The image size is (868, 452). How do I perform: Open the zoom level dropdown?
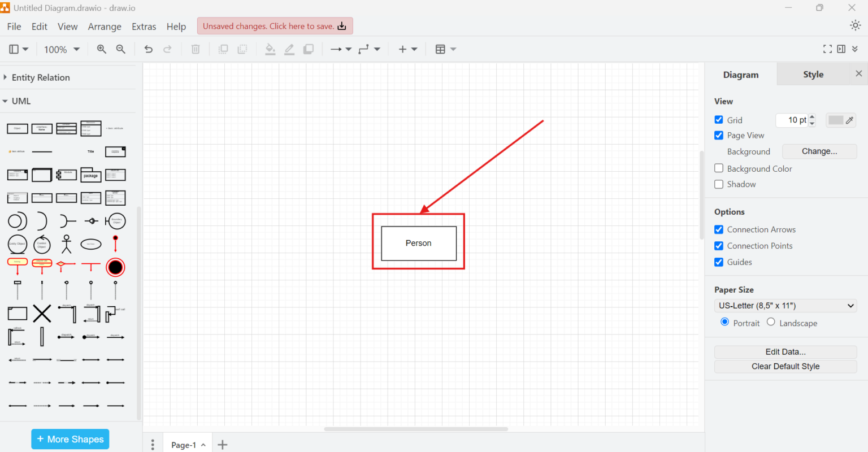click(61, 49)
